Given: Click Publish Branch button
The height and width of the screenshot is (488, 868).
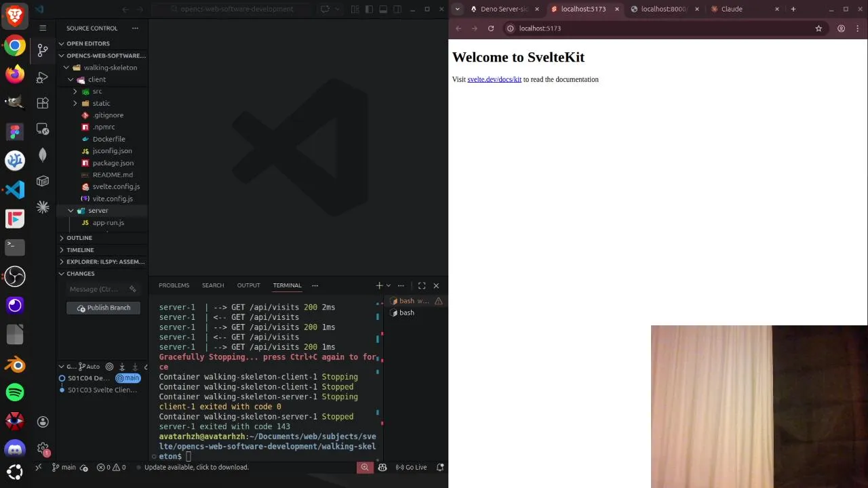Looking at the screenshot, I should [x=104, y=308].
